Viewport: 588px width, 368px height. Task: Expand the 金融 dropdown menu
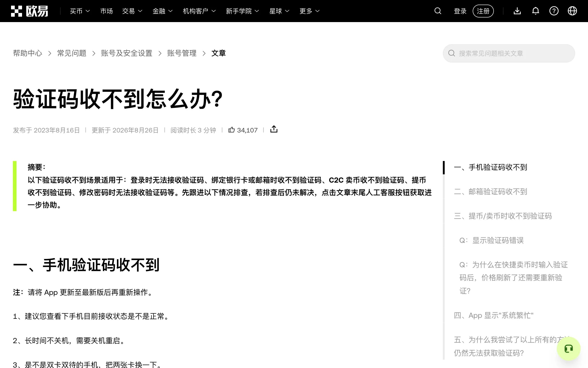(x=163, y=11)
